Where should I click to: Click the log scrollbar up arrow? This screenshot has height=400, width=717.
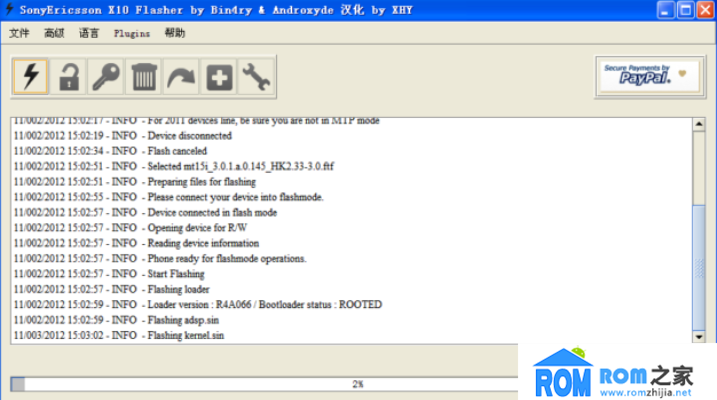pyautogui.click(x=699, y=124)
